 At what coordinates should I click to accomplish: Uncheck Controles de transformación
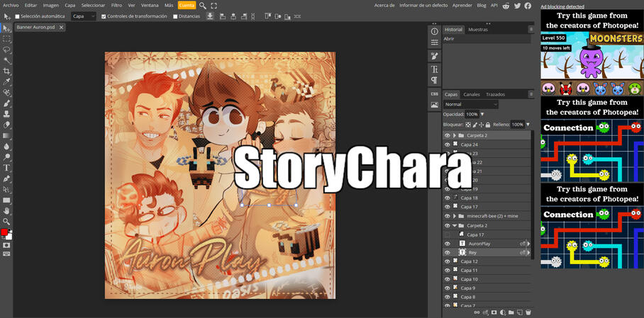[x=104, y=16]
